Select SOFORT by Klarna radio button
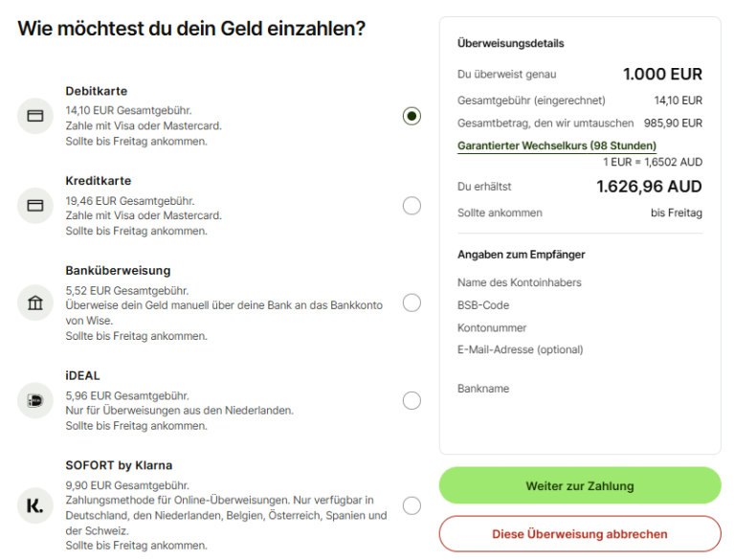 411,505
